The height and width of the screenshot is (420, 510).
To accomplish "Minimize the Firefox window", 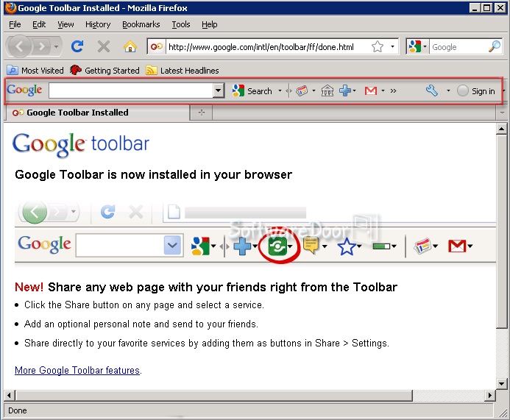I will (475, 8).
